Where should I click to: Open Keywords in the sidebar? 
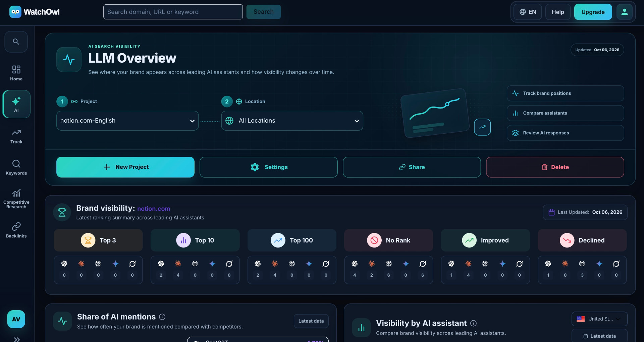pos(16,167)
